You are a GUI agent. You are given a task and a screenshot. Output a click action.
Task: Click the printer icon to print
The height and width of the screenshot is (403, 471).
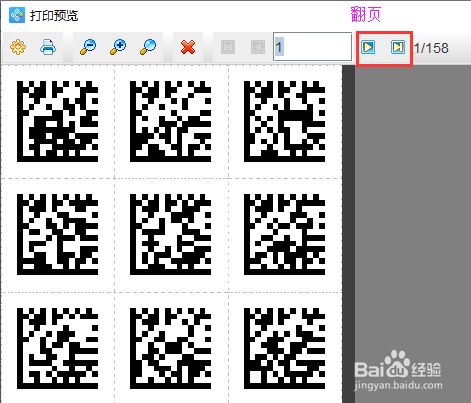pos(48,47)
